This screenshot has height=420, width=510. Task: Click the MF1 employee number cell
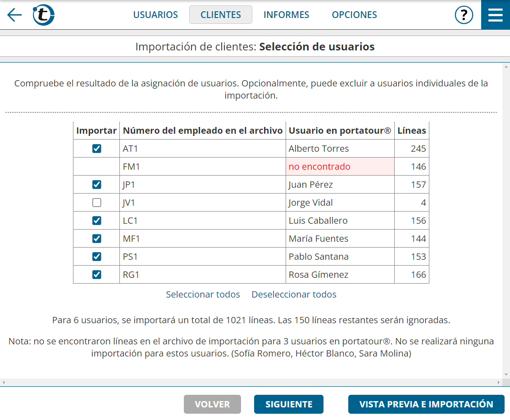203,239
